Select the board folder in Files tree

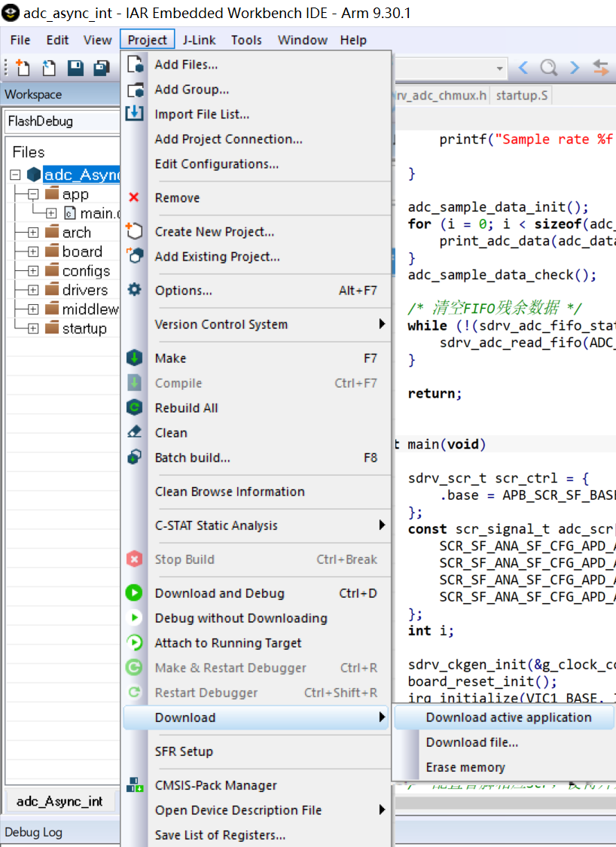coord(82,251)
